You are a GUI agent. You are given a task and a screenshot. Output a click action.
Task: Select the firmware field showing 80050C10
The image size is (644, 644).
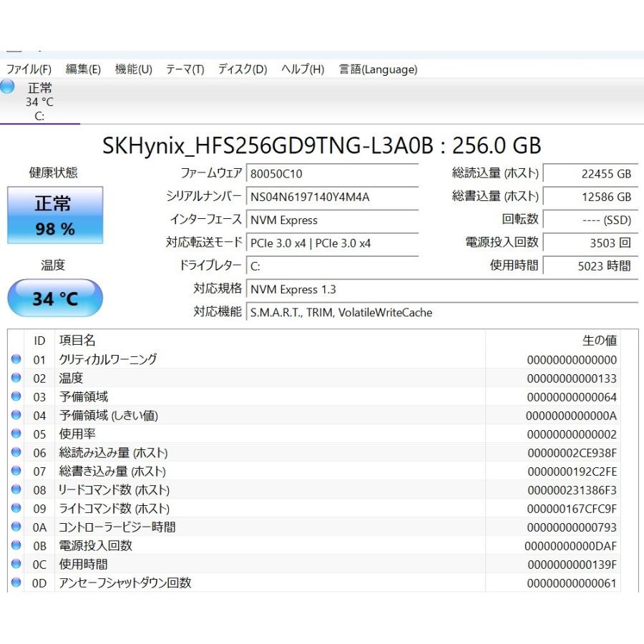pyautogui.click(x=333, y=172)
